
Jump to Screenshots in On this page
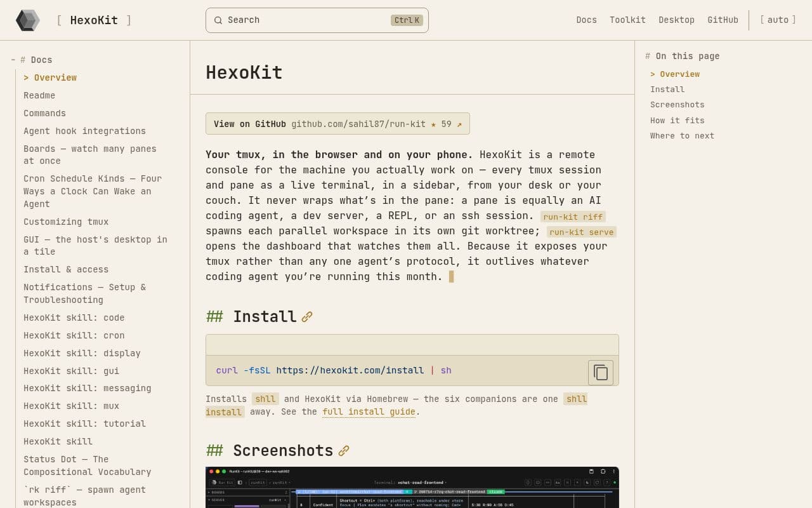[x=677, y=105]
